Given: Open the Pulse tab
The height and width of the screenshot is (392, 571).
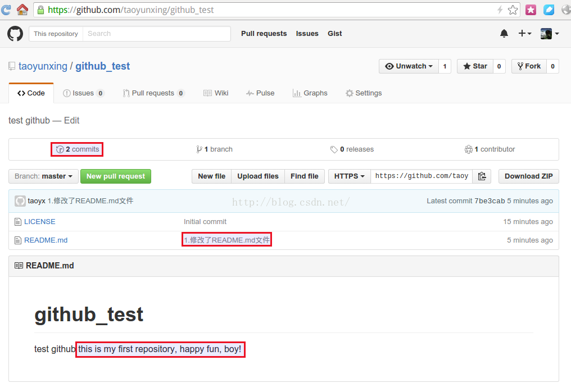Looking at the screenshot, I should (260, 93).
